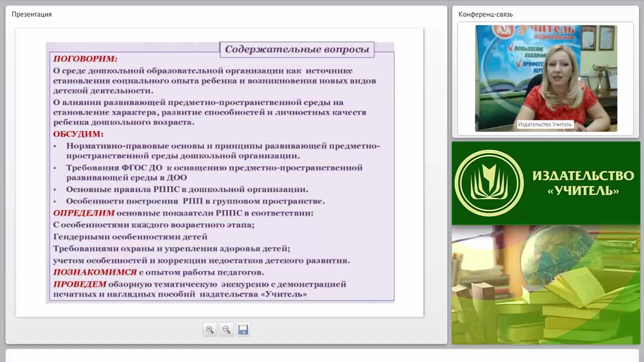Click the 'Содержательные вопросы' slide heading
The width and height of the screenshot is (644, 362).
(x=297, y=49)
